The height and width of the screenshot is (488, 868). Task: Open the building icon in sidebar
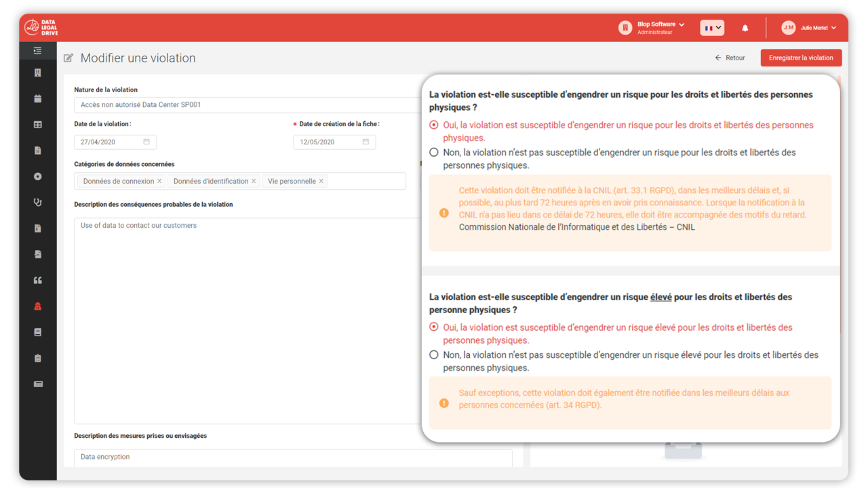[37, 73]
